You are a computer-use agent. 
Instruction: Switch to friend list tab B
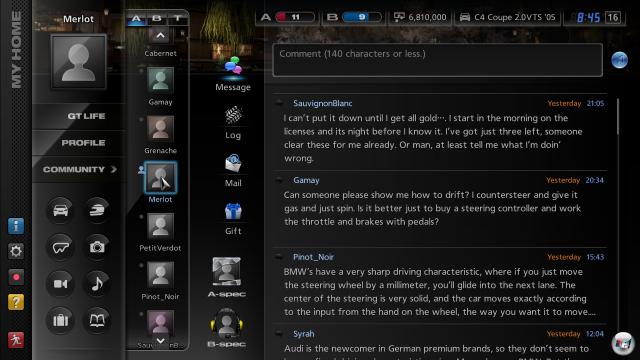coord(156,18)
